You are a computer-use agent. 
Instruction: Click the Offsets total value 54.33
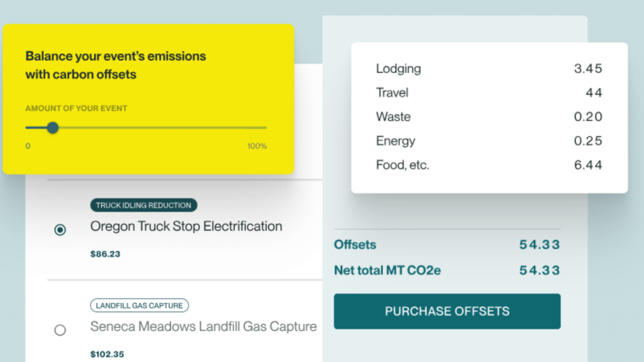[x=539, y=244]
